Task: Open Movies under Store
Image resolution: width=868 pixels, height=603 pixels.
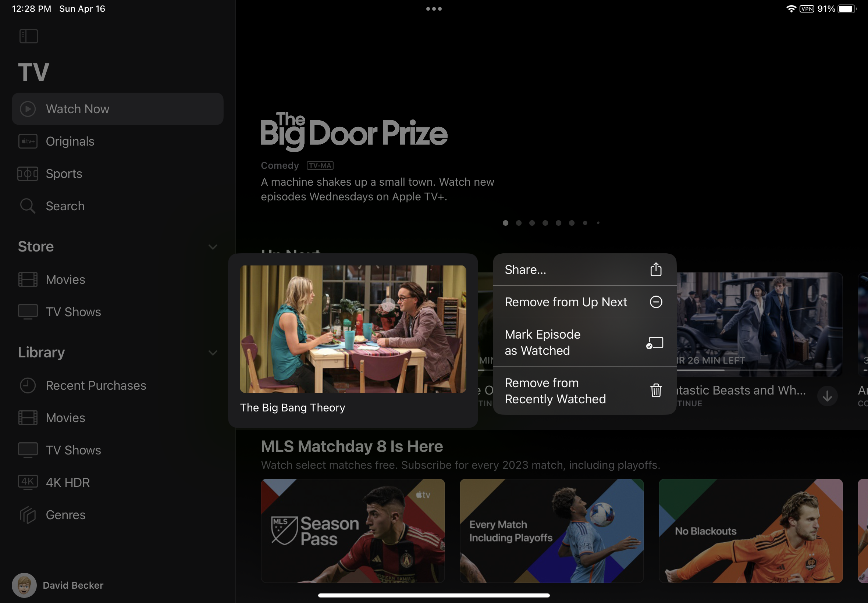Action: tap(118, 279)
